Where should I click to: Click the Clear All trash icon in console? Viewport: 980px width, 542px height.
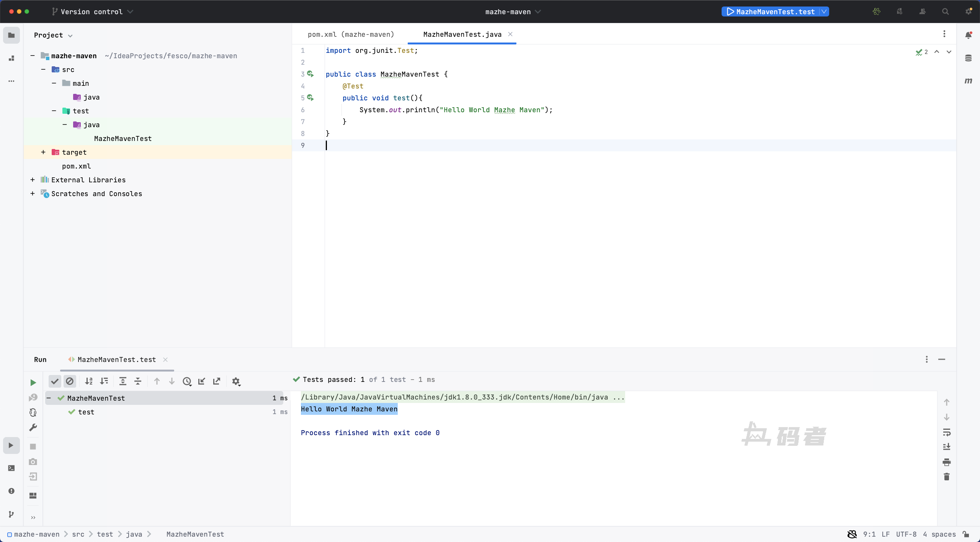[947, 477]
